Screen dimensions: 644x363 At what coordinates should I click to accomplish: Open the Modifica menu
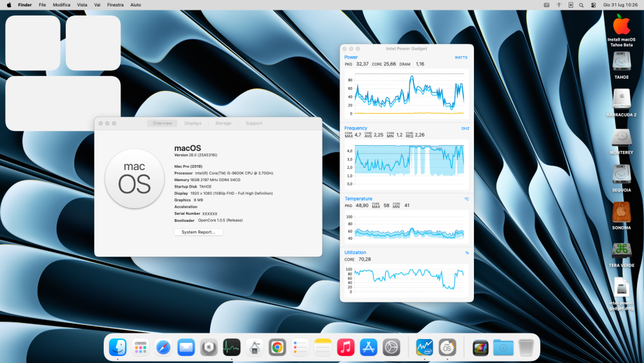(x=62, y=5)
